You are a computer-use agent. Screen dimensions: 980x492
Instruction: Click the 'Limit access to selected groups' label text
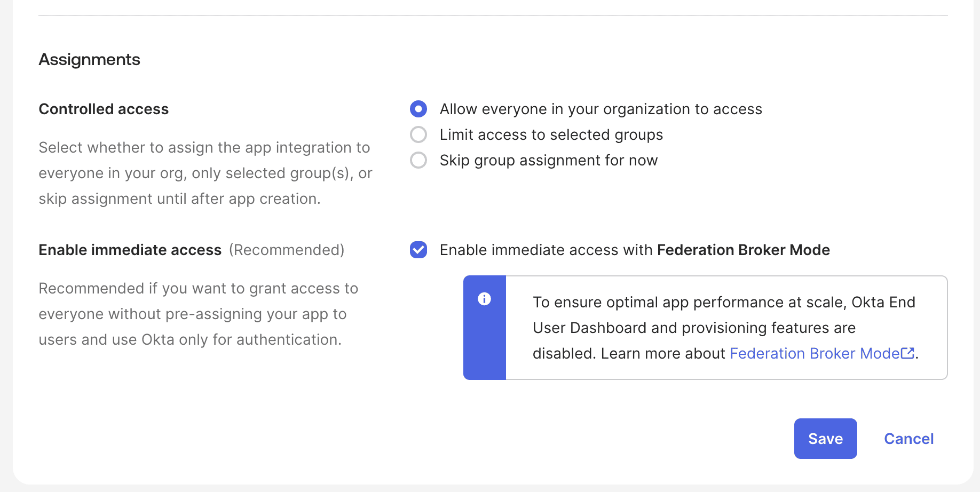coord(551,134)
